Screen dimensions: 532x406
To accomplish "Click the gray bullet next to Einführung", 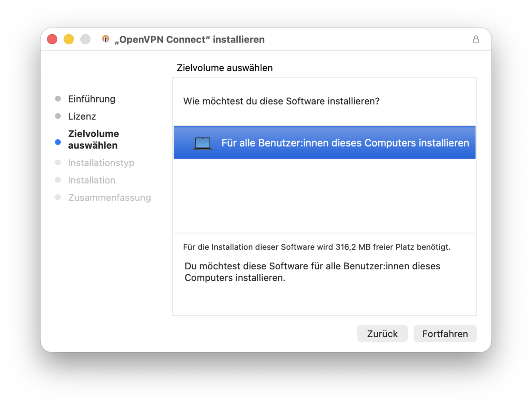I will 58,99.
